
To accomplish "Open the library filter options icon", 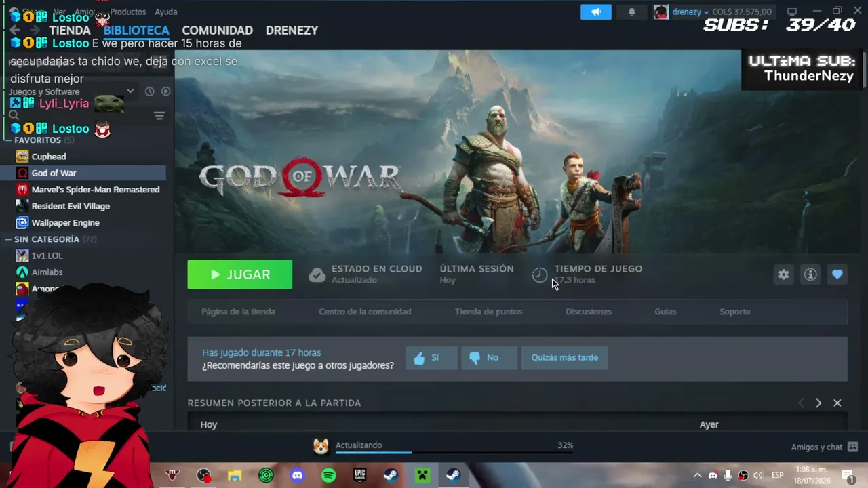I will (x=159, y=116).
